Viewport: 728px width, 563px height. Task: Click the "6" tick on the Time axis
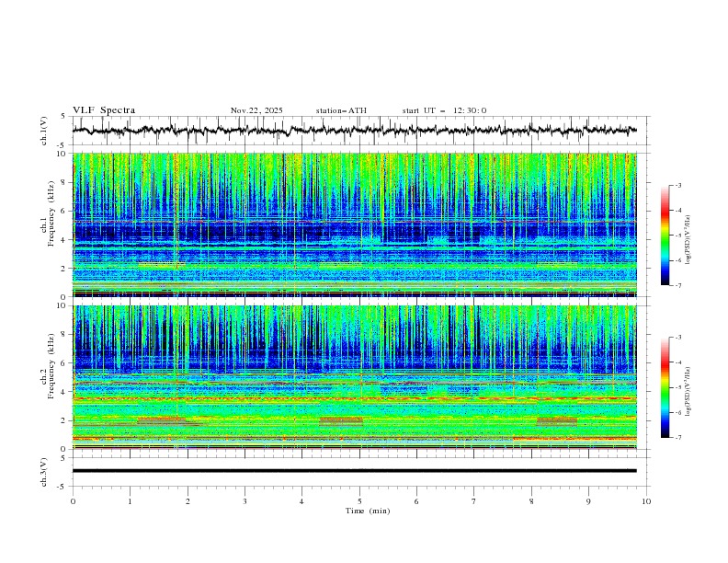pos(416,501)
